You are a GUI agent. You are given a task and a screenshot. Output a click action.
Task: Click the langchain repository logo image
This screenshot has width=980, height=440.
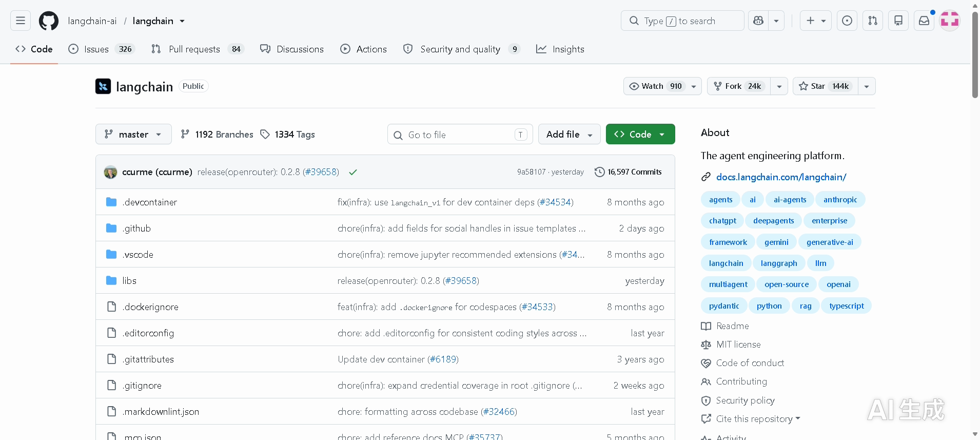[x=103, y=86]
